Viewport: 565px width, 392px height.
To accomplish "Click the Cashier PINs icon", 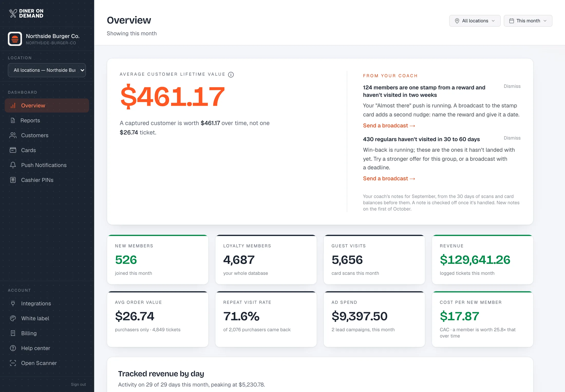I will [x=13, y=180].
